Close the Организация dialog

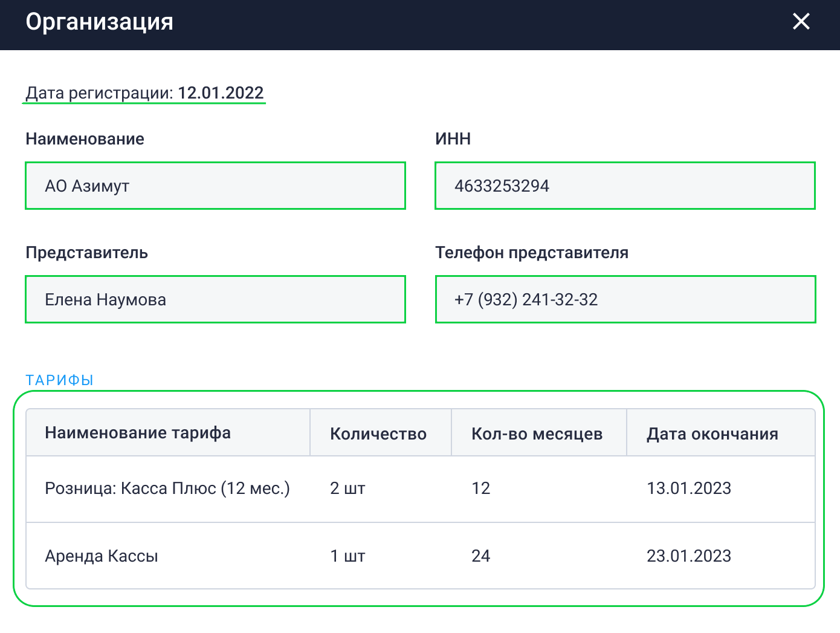pyautogui.click(x=801, y=22)
